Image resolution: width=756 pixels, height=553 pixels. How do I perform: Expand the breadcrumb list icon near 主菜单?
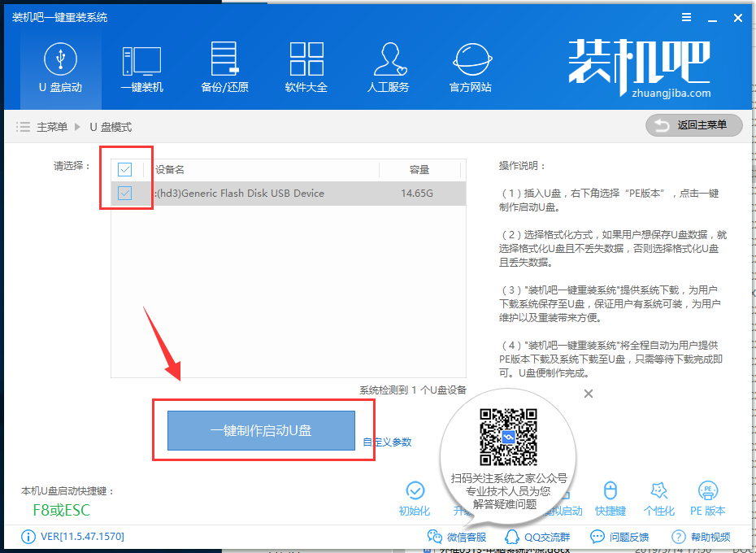click(23, 126)
